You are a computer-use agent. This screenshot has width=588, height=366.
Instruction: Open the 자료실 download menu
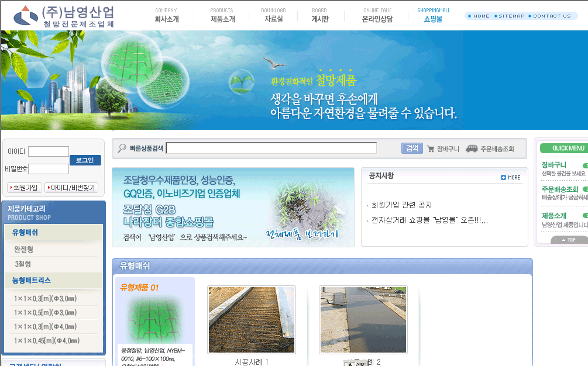[273, 15]
